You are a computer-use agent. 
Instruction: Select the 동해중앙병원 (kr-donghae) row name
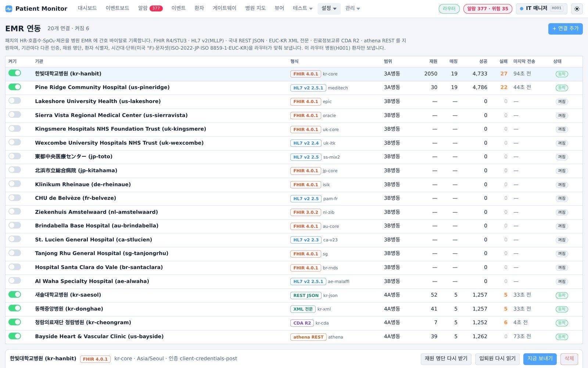click(69, 309)
